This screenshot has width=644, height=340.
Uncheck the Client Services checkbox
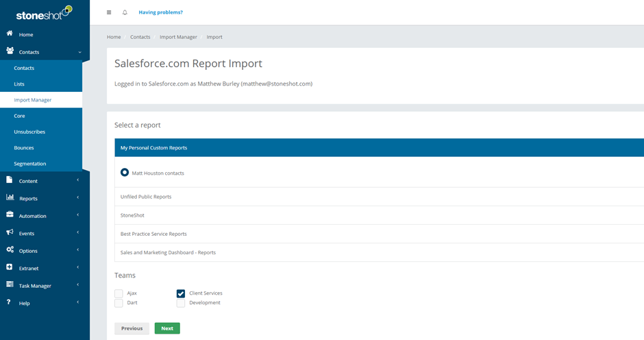[181, 293]
